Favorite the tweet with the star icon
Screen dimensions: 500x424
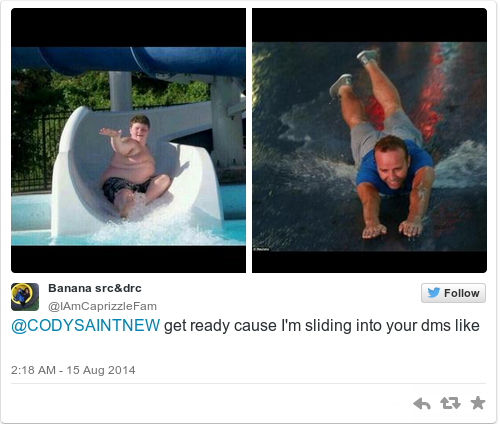[478, 403]
